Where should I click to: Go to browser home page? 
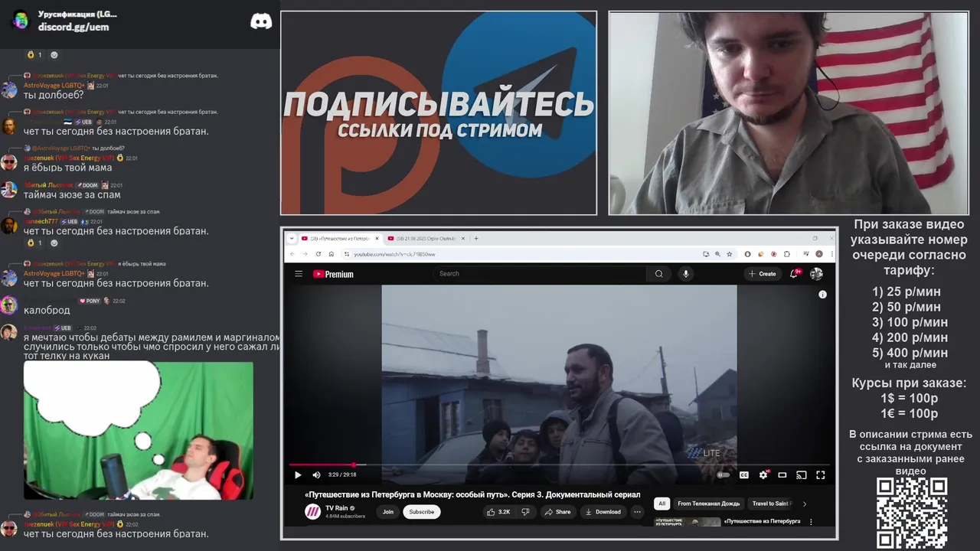pyautogui.click(x=331, y=254)
